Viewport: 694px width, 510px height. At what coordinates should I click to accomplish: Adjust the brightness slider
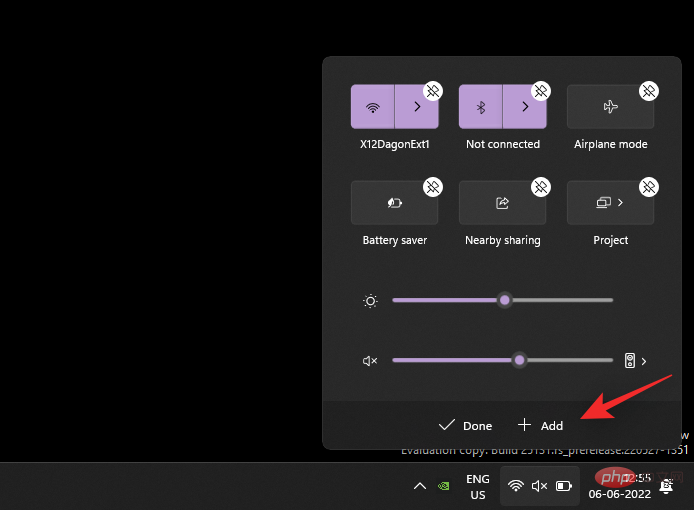[502, 300]
